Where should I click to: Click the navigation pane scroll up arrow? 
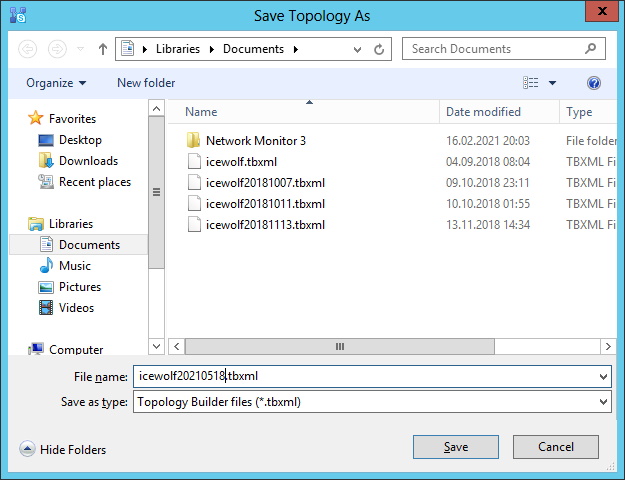coord(156,108)
